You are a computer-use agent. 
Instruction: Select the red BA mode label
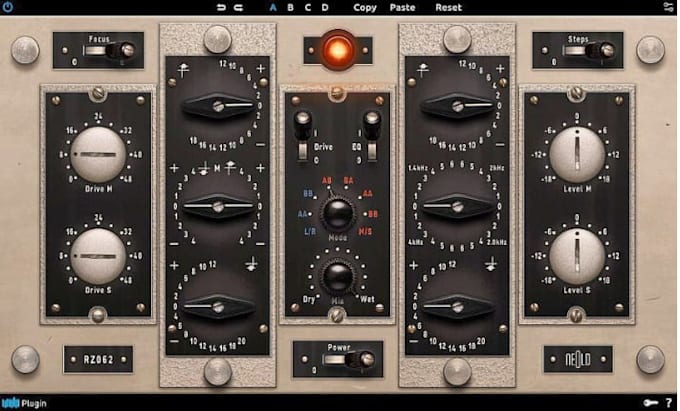349,180
